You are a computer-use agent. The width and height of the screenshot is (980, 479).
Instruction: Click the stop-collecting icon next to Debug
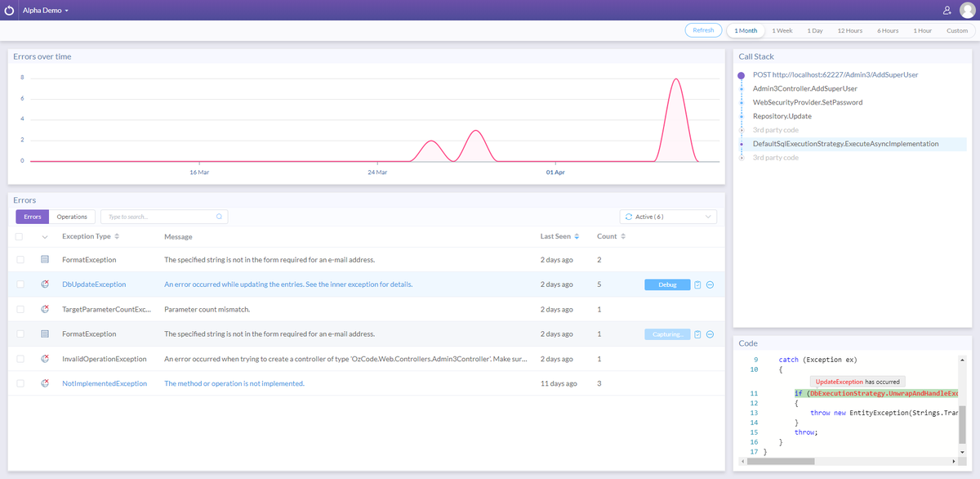[x=709, y=284]
